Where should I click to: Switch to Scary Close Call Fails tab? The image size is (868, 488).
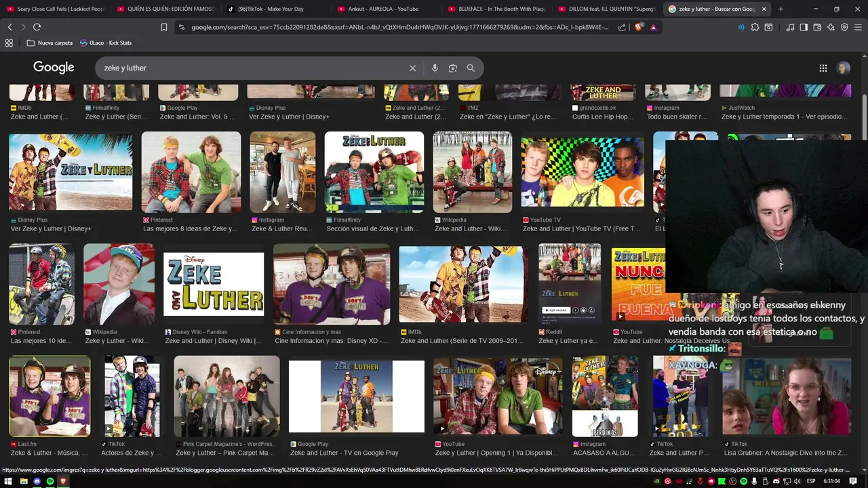[56, 9]
